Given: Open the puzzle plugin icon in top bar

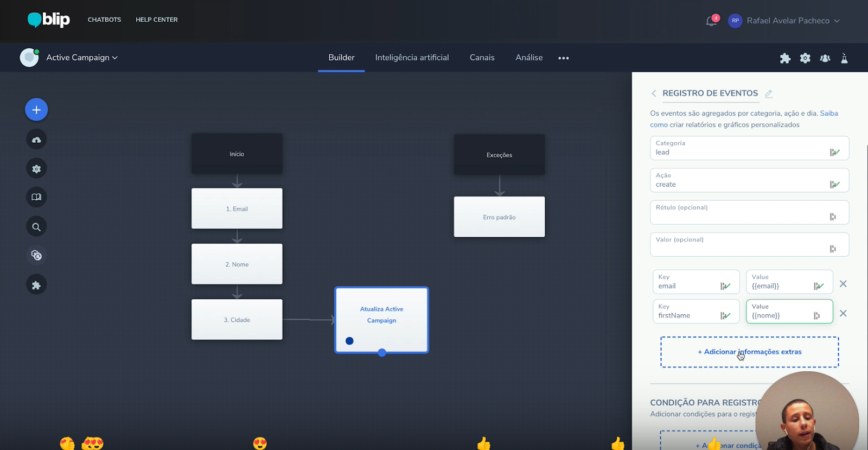Looking at the screenshot, I should (785, 58).
